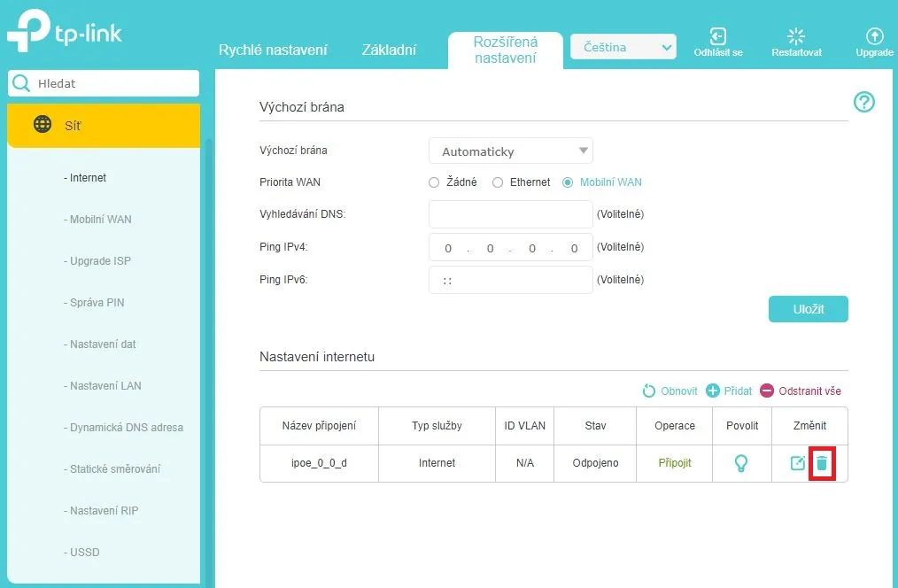This screenshot has width=898, height=588.
Task: Switch to the Základní tab
Action: [x=389, y=50]
